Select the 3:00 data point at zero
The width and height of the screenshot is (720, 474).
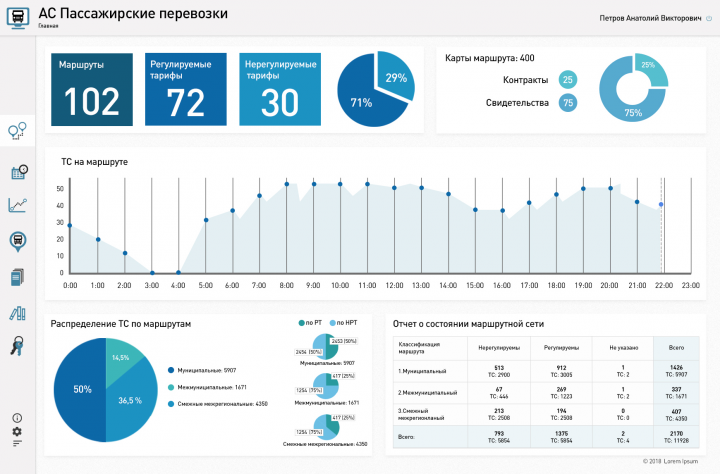[x=152, y=273]
